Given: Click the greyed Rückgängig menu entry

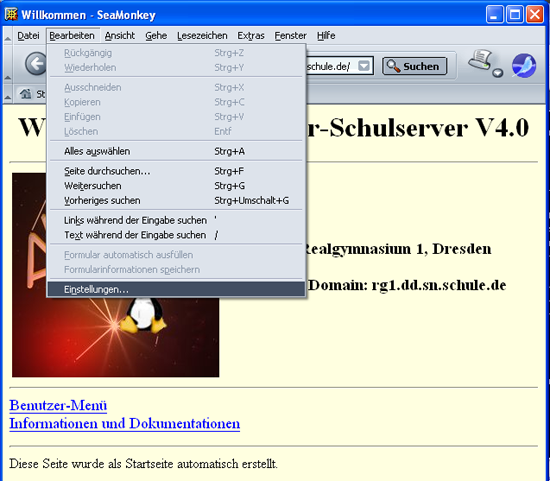Looking at the screenshot, I should point(176,53).
